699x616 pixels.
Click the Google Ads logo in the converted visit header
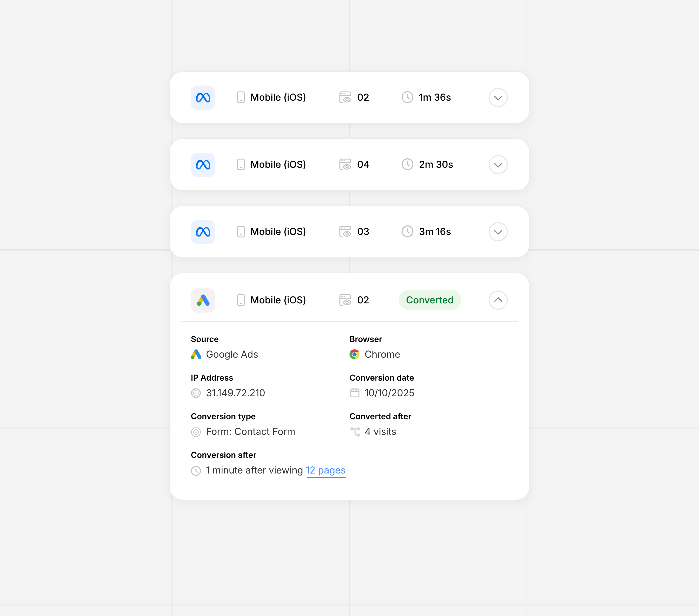203,300
